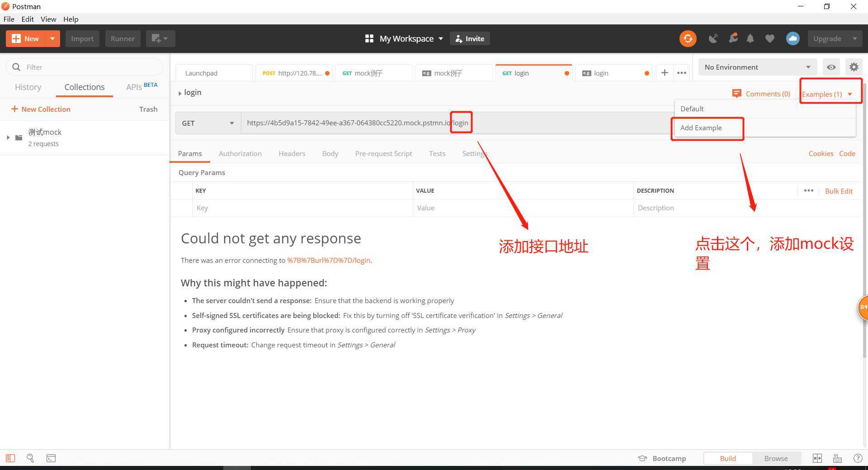Viewport: 868px width, 470px height.
Task: Open the Edit menu
Action: click(x=28, y=19)
